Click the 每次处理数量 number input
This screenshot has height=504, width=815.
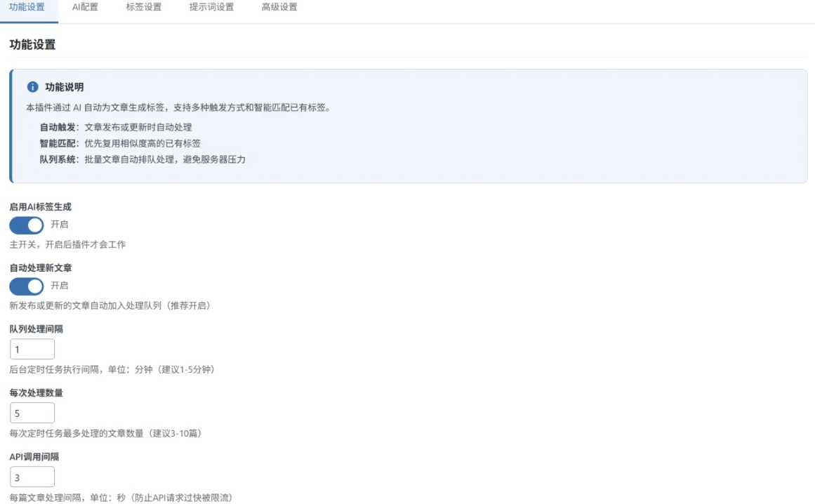click(32, 413)
